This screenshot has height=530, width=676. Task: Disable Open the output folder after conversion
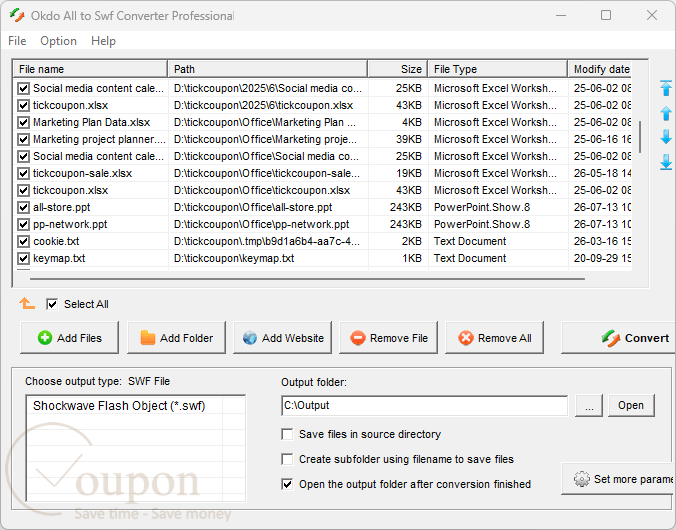pyautogui.click(x=287, y=484)
